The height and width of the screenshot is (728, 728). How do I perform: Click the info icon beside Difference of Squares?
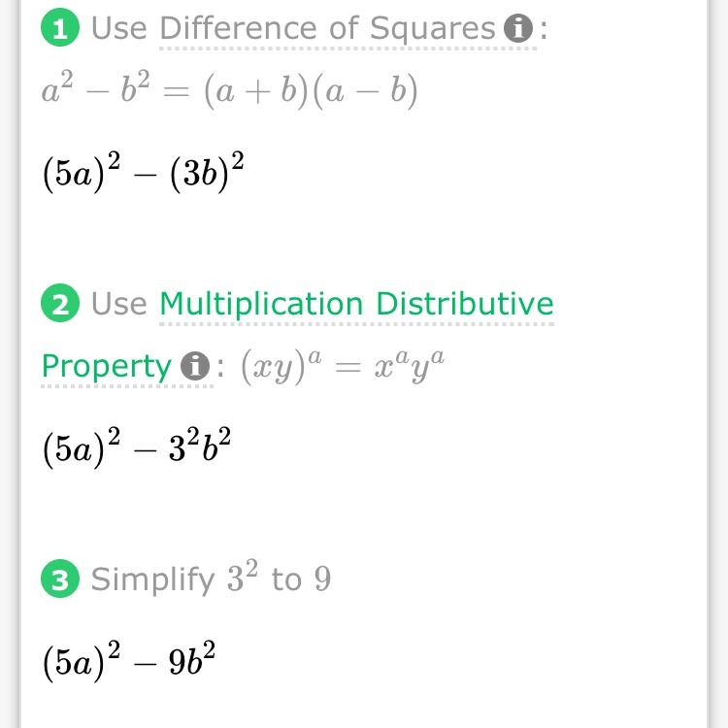click(519, 30)
